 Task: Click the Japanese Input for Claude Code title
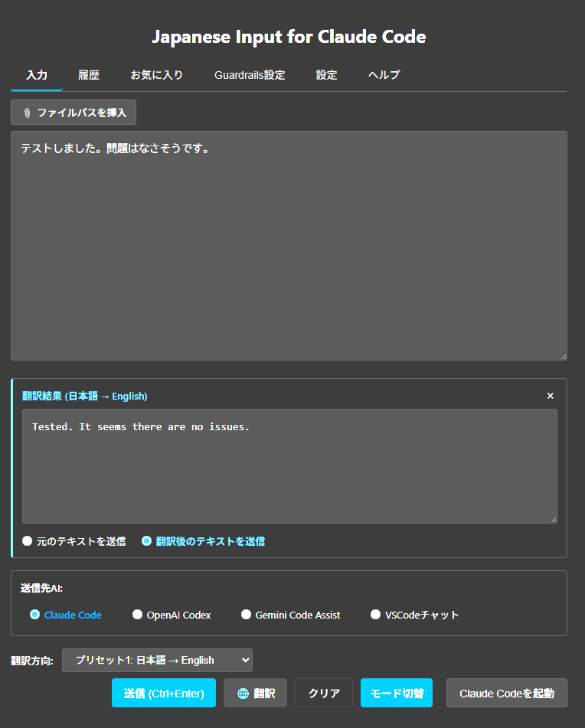(x=289, y=37)
